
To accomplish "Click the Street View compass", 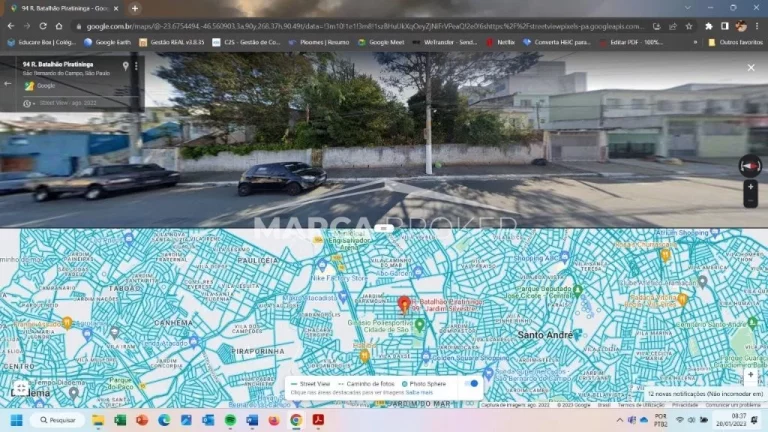I will pyautogui.click(x=750, y=165).
